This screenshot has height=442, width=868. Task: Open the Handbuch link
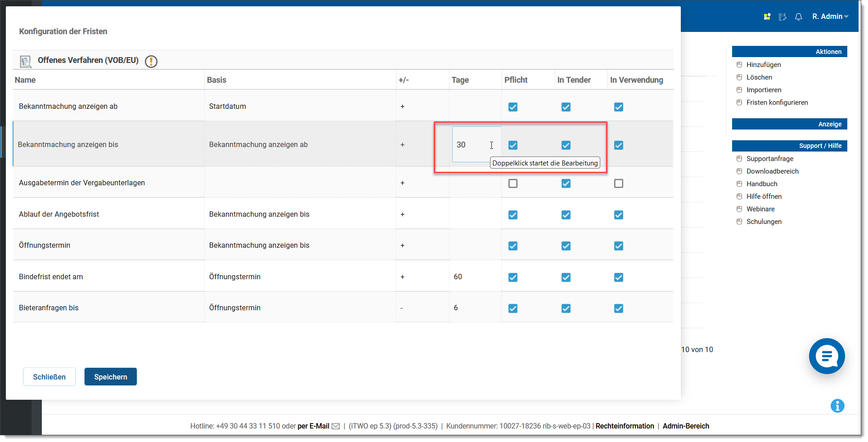762,184
